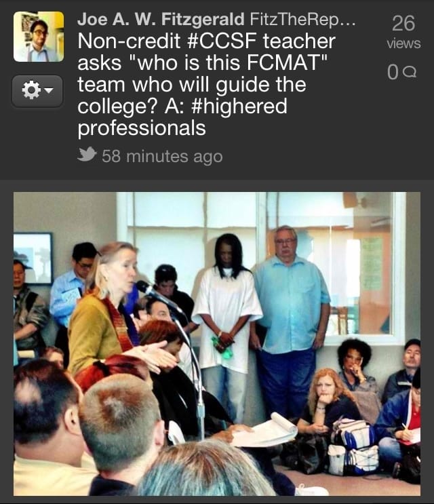Click the Twitter bird icon
Screen dimensions: 434x504
[87, 154]
